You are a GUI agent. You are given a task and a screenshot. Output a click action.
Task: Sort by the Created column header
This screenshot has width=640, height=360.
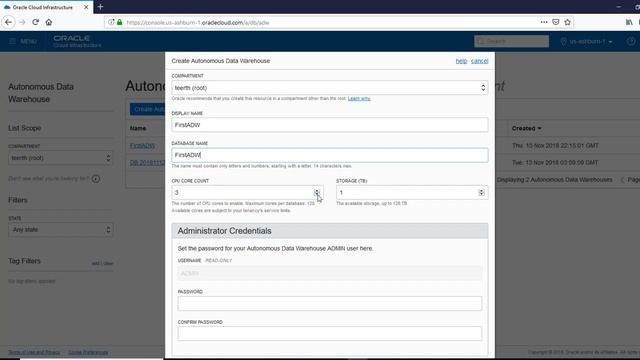coord(527,128)
